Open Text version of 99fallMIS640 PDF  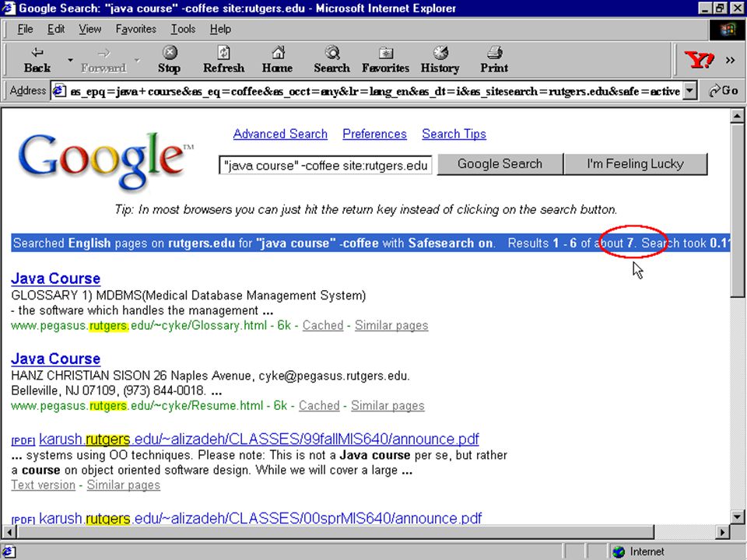coord(44,485)
